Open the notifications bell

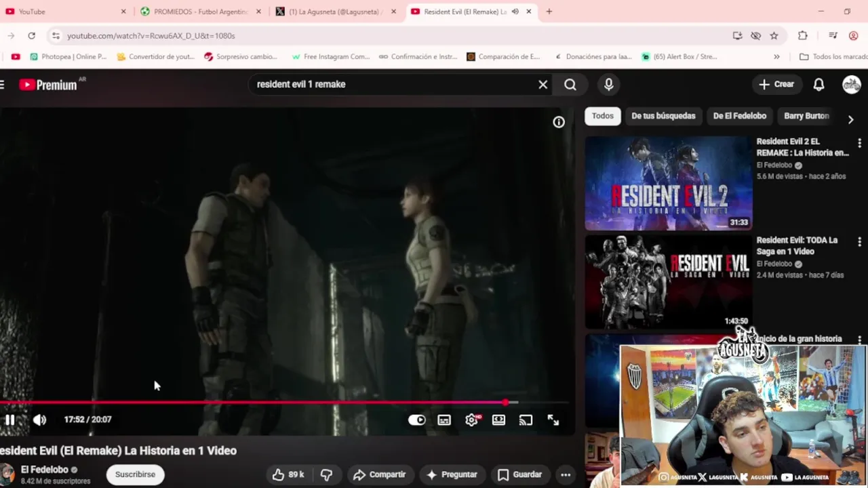(818, 84)
